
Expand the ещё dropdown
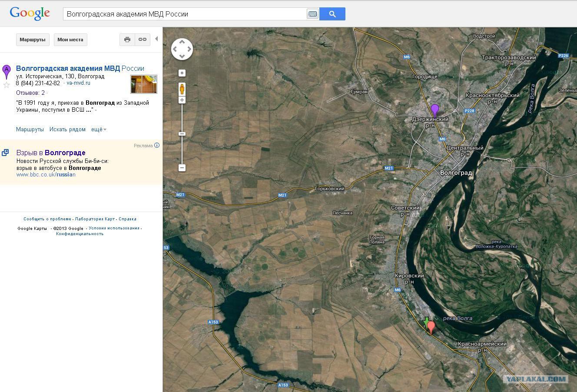click(99, 130)
